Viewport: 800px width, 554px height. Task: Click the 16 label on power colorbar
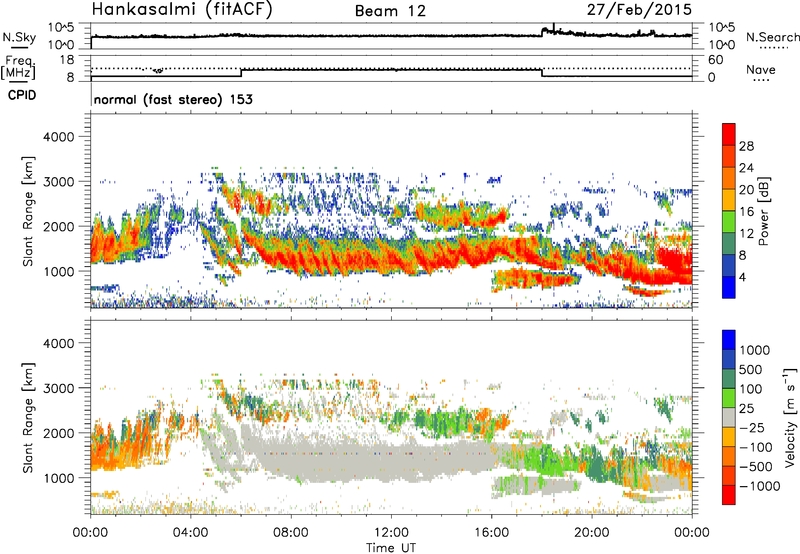point(746,212)
